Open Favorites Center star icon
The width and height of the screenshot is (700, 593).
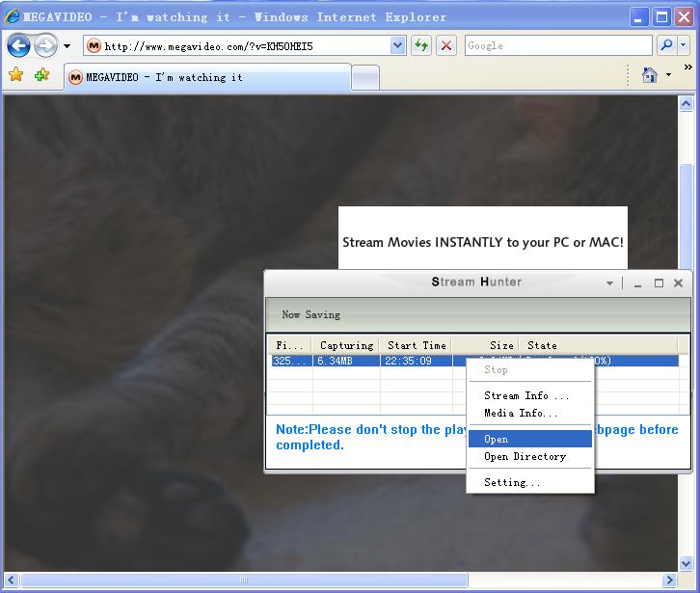[15, 75]
